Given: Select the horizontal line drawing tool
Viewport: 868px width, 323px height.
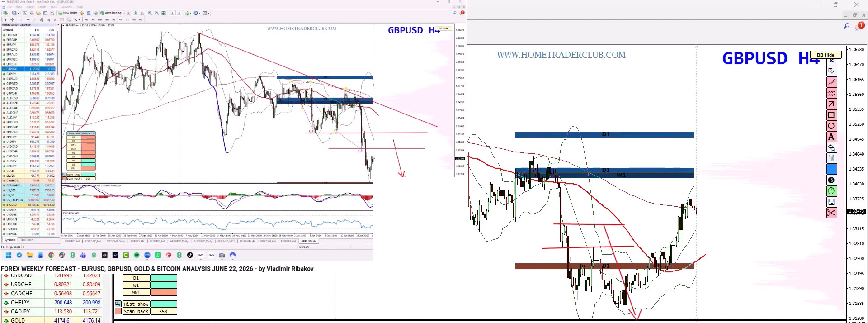Looking at the screenshot, I should click(x=28, y=19).
